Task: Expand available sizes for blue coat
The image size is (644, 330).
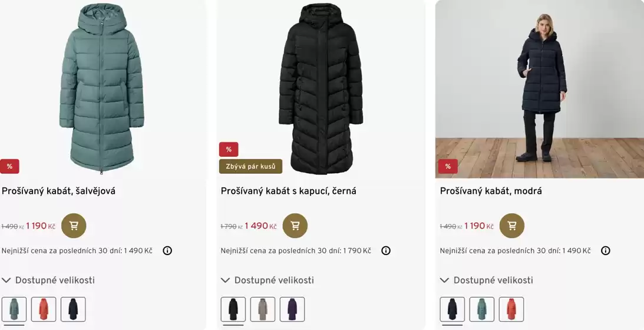Action: pyautogui.click(x=487, y=280)
